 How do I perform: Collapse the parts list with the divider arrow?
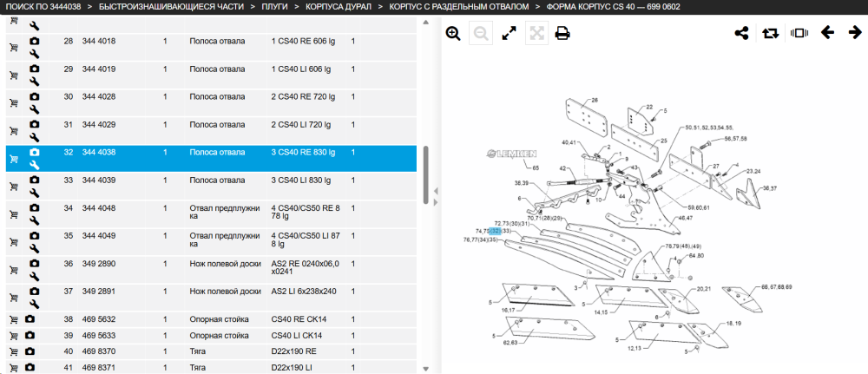click(x=436, y=191)
